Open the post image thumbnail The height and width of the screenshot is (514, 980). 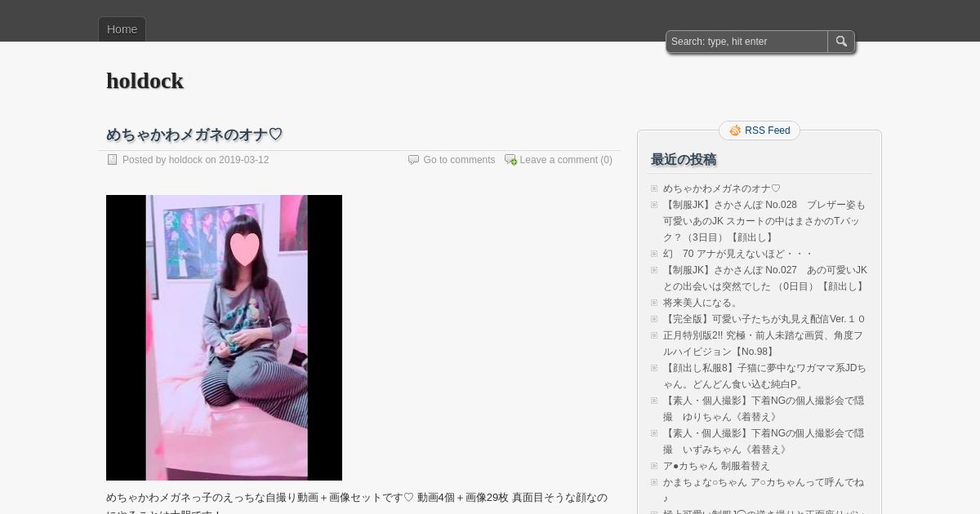point(224,338)
